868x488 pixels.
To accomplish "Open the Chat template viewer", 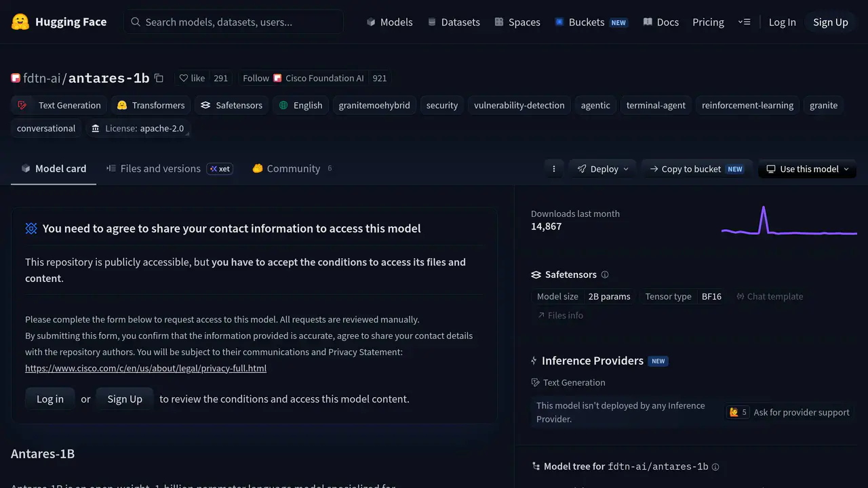I will point(770,296).
